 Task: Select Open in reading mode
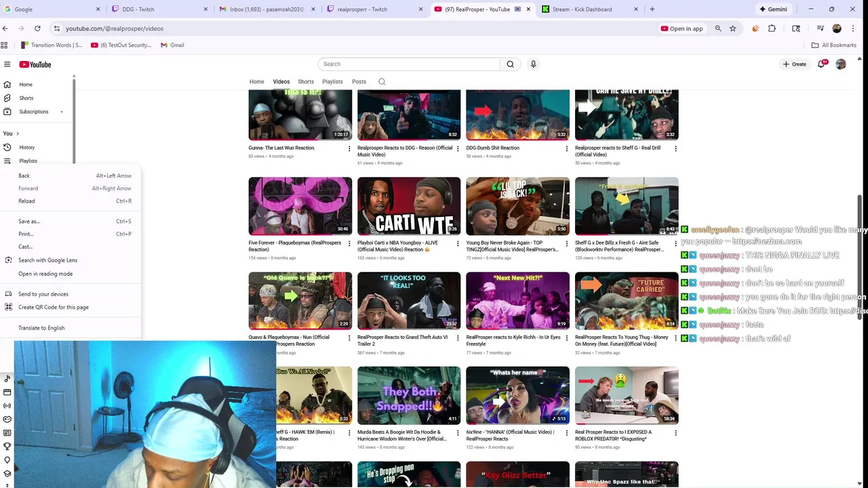point(71,274)
